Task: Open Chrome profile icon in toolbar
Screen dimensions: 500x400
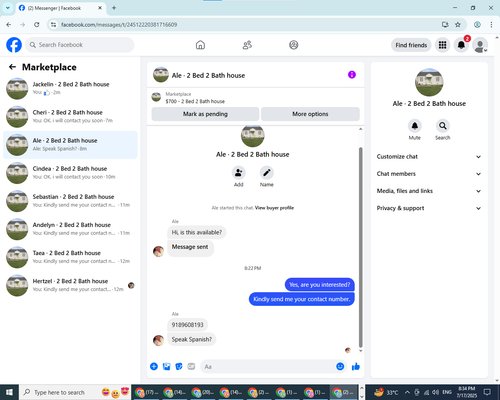Action: [477, 24]
